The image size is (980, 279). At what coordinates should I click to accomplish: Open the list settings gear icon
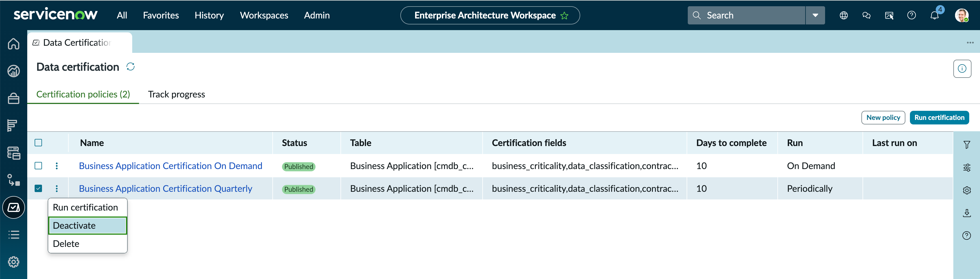click(x=967, y=190)
